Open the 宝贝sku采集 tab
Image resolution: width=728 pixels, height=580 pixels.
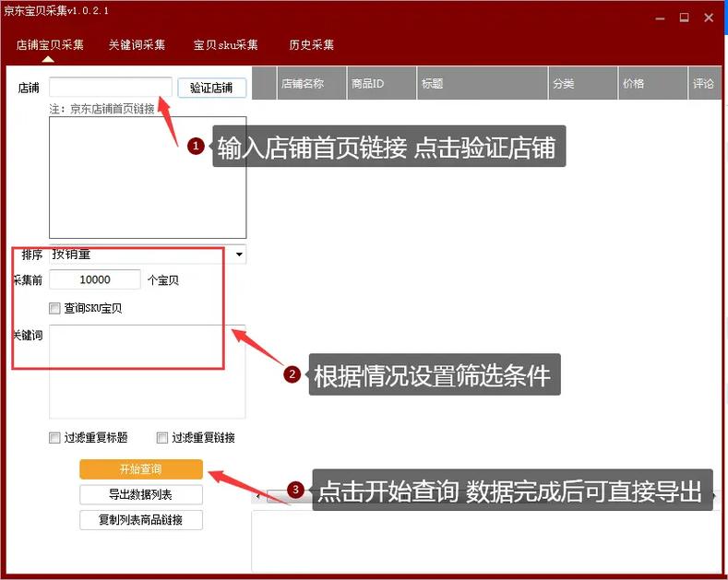point(226,45)
